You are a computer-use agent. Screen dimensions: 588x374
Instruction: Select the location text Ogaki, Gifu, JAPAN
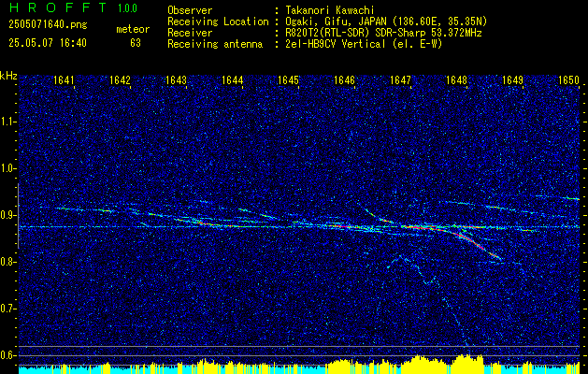336,22
